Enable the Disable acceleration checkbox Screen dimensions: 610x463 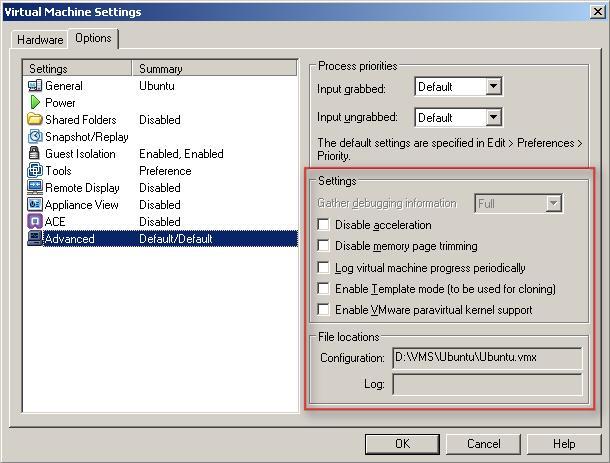tap(323, 225)
